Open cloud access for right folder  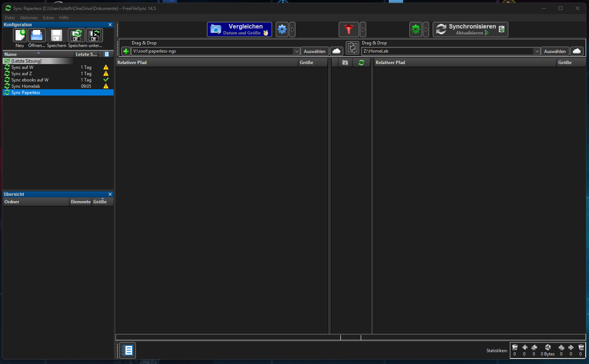coord(577,51)
